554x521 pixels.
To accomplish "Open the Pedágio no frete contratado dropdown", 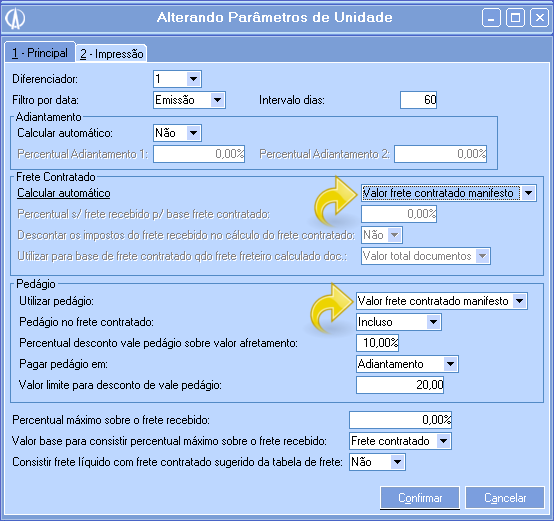I will [433, 322].
